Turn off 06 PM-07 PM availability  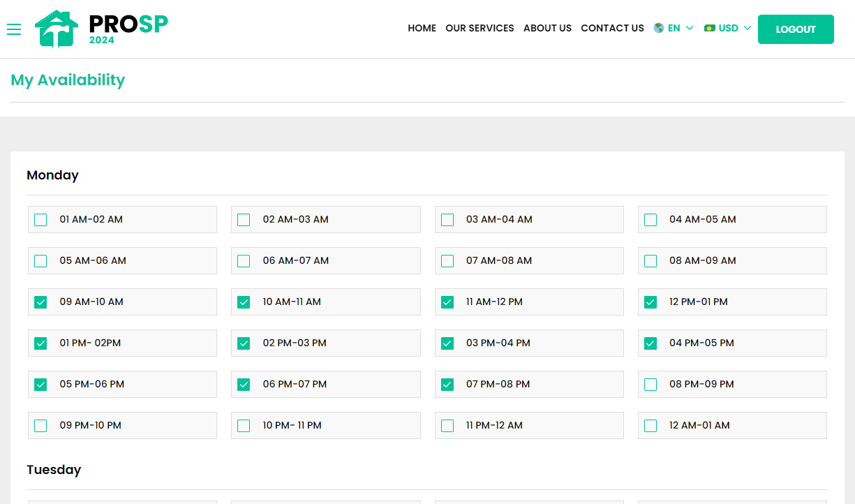point(244,385)
